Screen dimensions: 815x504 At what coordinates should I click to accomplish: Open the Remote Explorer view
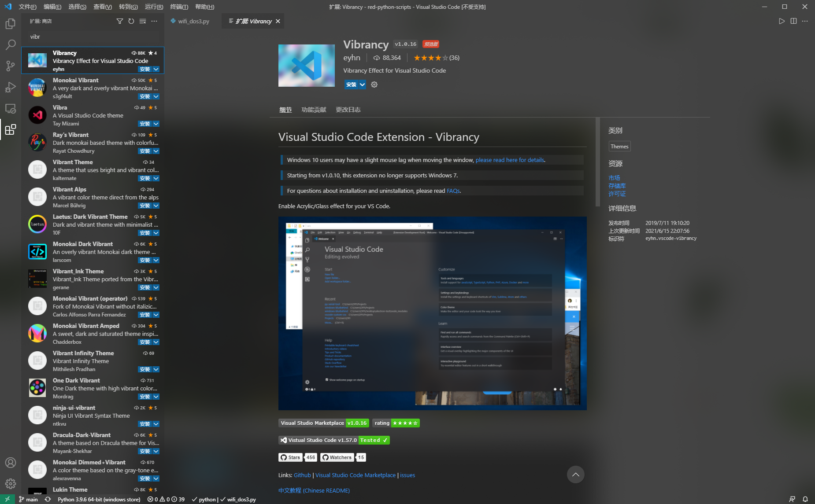click(11, 108)
